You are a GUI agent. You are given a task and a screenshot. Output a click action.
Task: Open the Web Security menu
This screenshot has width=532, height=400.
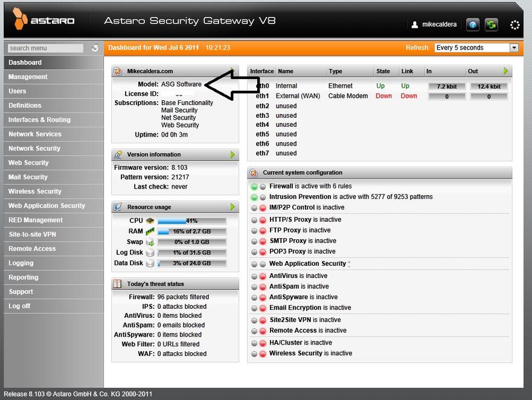pyautogui.click(x=54, y=163)
